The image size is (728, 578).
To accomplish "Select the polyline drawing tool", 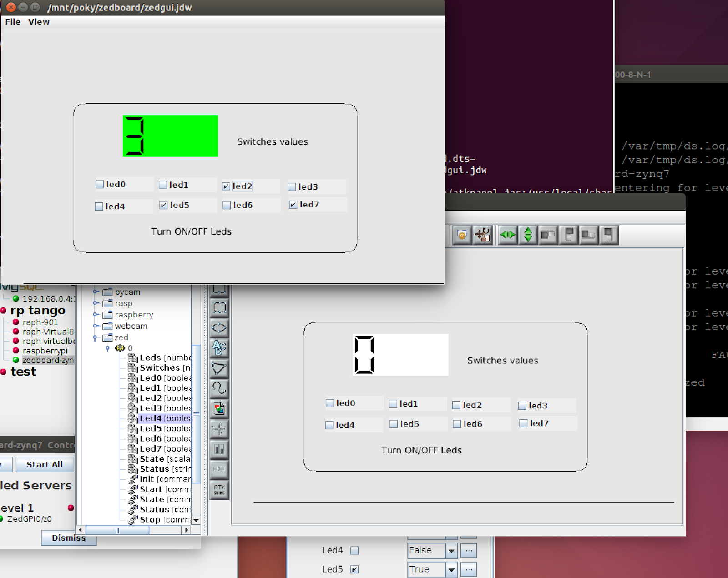I will point(219,368).
